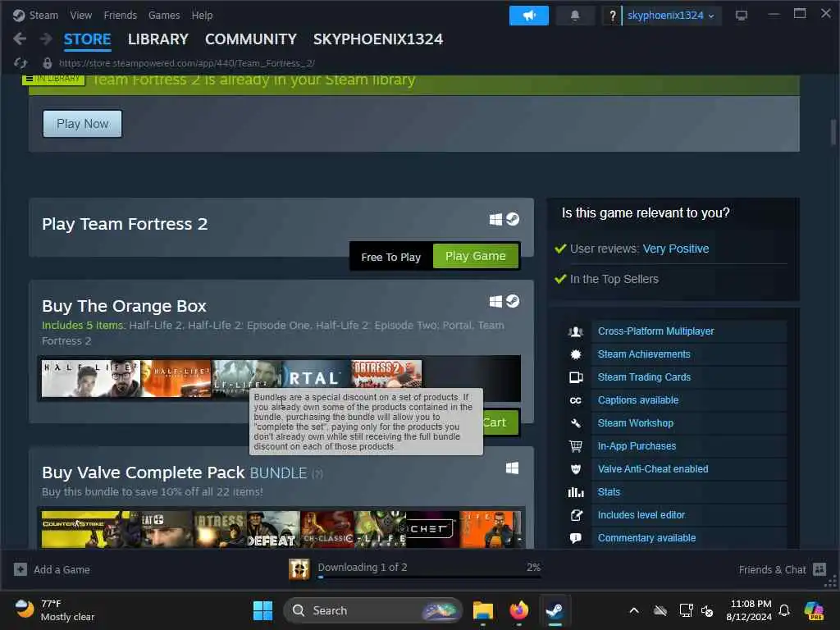Click the Commentary available speech bubble icon
Viewport: 840px width, 630px height.
tap(576, 538)
